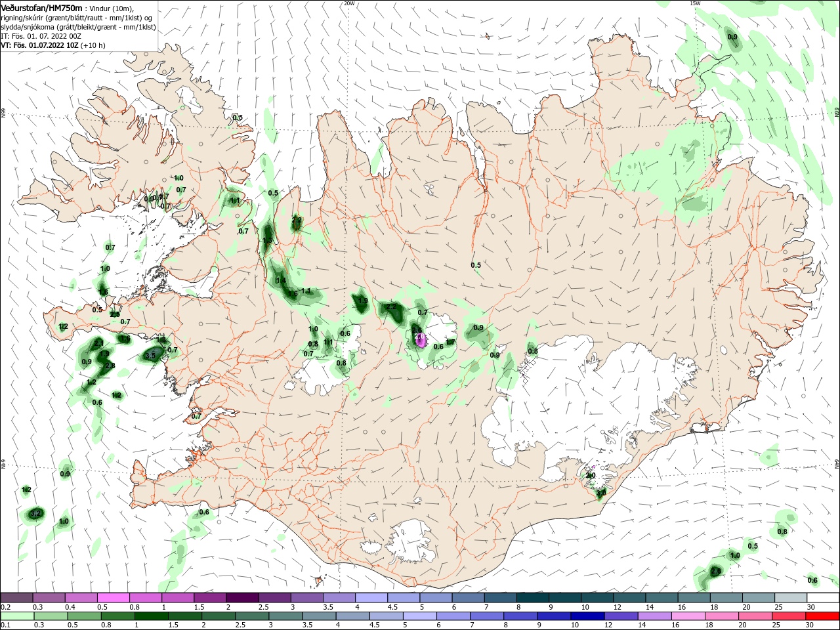The width and height of the screenshot is (840, 630).
Task: Click the 3.2 precipitation value offshore
Action: (36, 513)
